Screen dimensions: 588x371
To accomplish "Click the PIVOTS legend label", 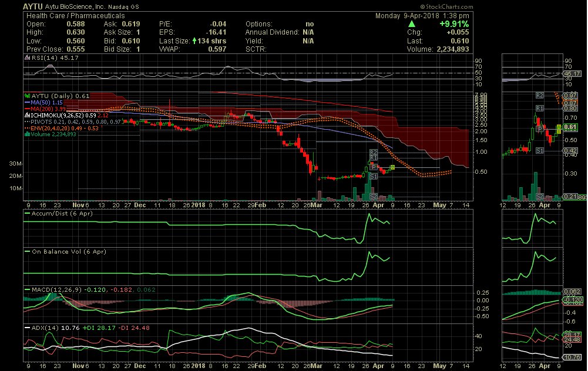I will tap(76, 122).
